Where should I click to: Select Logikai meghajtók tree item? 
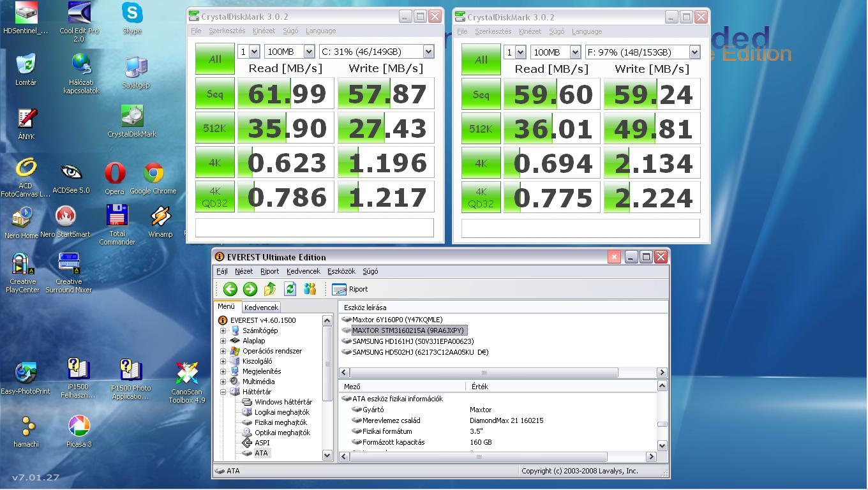(x=281, y=412)
